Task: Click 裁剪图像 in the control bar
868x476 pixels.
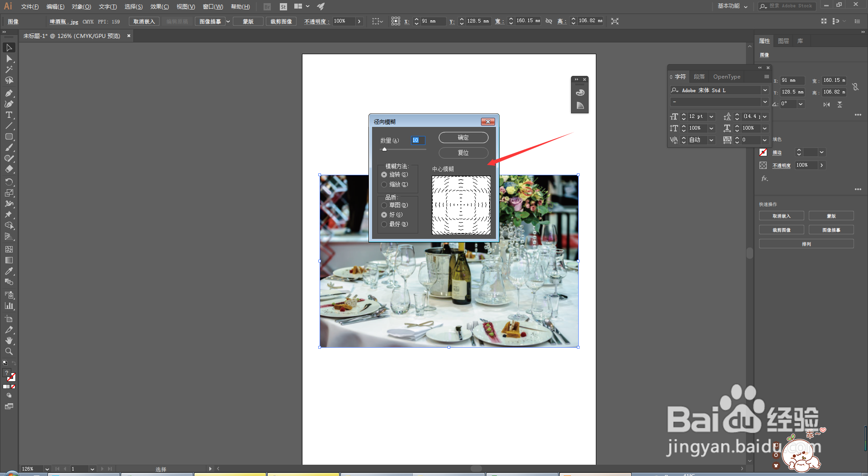Action: click(281, 21)
